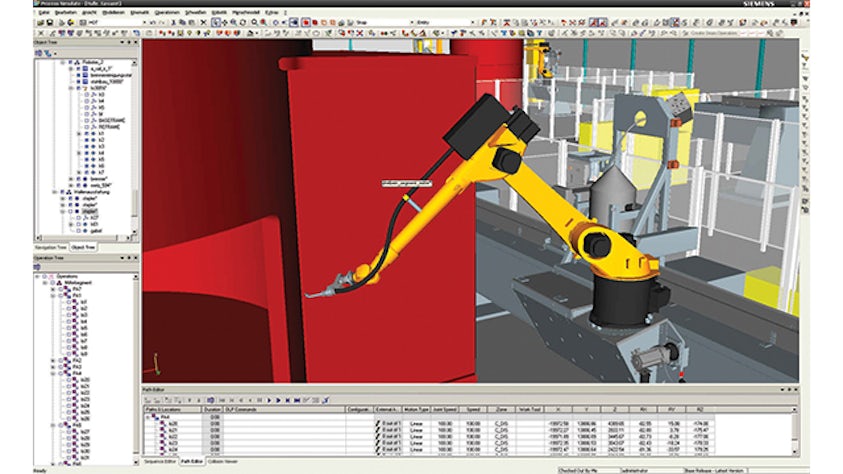Switch to the Path Editor tab
Viewport: 843px width, 474px height.
(x=191, y=462)
